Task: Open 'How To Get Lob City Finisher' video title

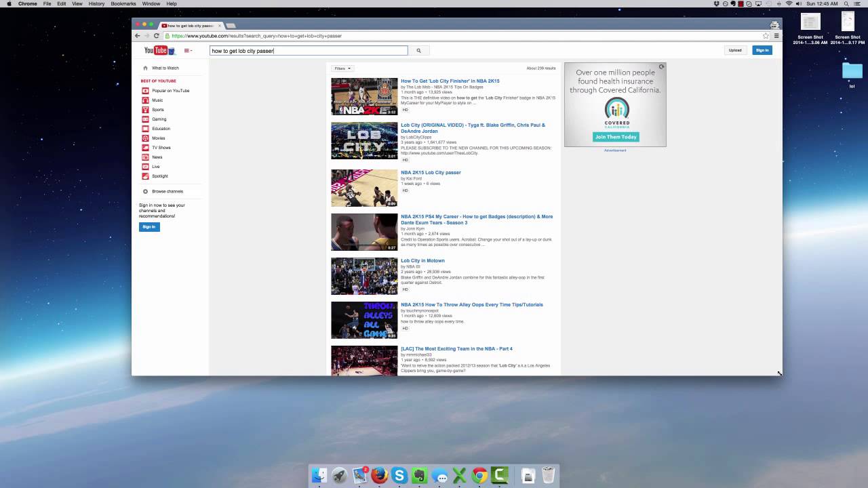Action: [450, 81]
